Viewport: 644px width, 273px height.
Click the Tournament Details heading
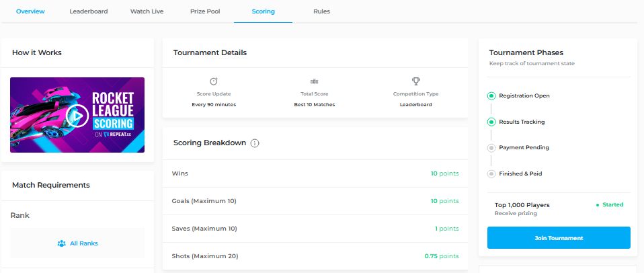(210, 53)
